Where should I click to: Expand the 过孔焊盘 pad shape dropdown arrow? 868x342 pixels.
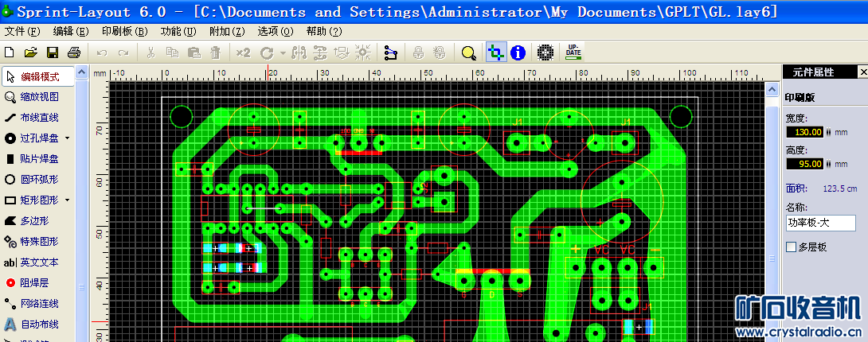pos(68,138)
